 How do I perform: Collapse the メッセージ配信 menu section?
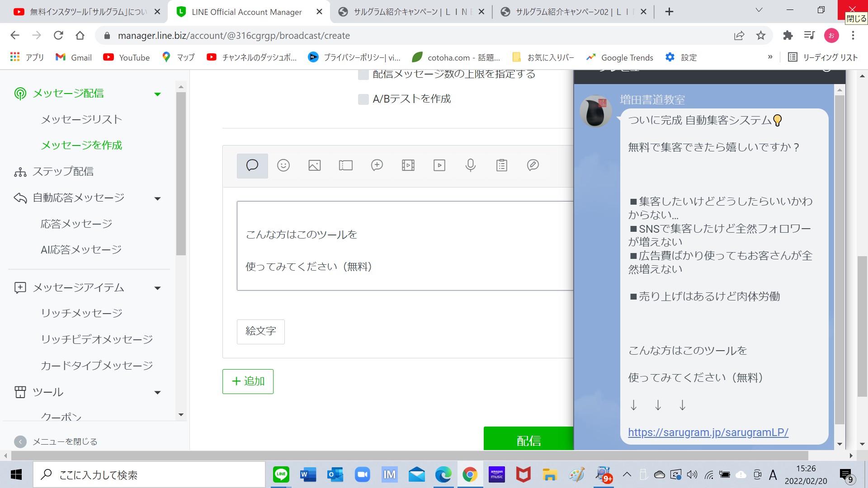[x=157, y=94]
